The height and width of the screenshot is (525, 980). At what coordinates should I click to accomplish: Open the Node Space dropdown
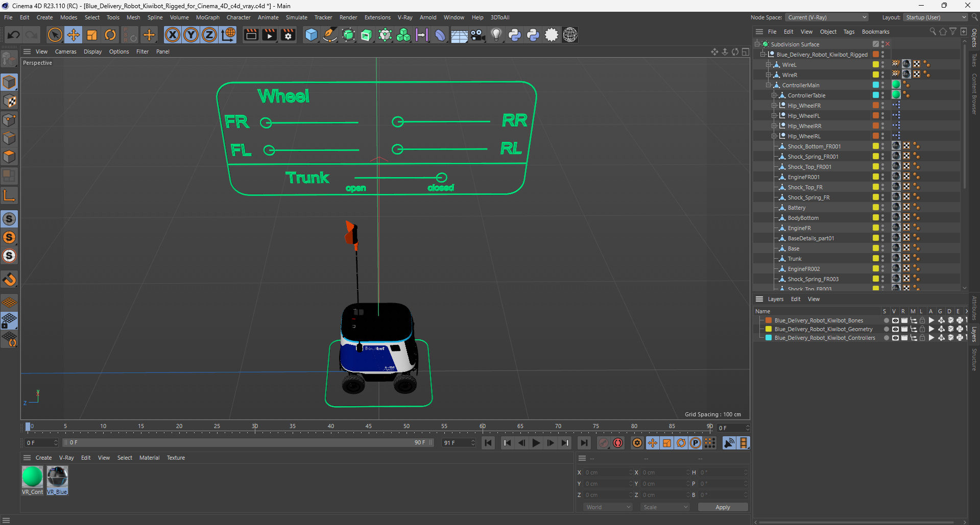coord(827,17)
